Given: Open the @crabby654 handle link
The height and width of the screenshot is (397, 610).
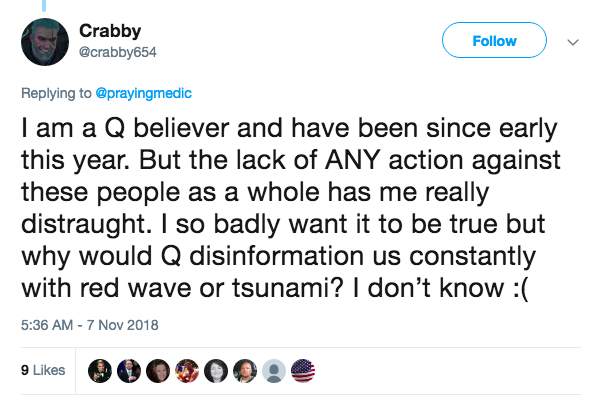Looking at the screenshot, I should tap(117, 52).
